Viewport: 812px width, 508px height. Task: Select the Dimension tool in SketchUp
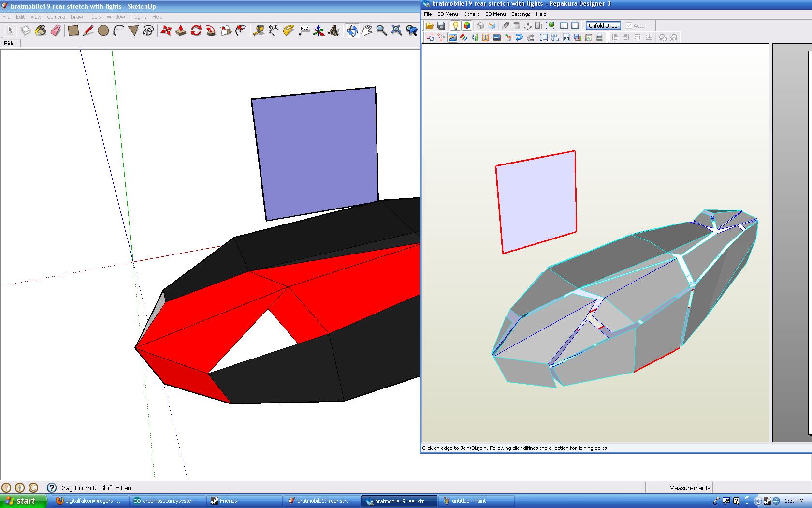(274, 31)
